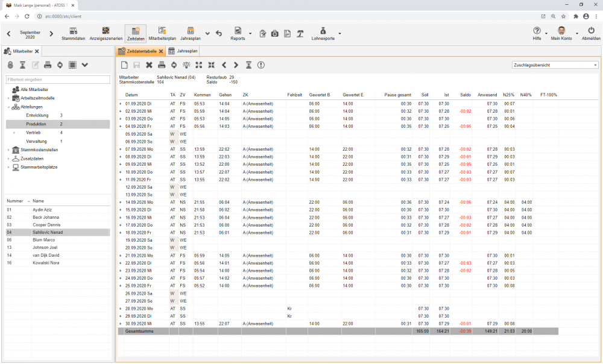Refresh the Zeitdatentabelle
This screenshot has height=364, width=603.
[174, 65]
